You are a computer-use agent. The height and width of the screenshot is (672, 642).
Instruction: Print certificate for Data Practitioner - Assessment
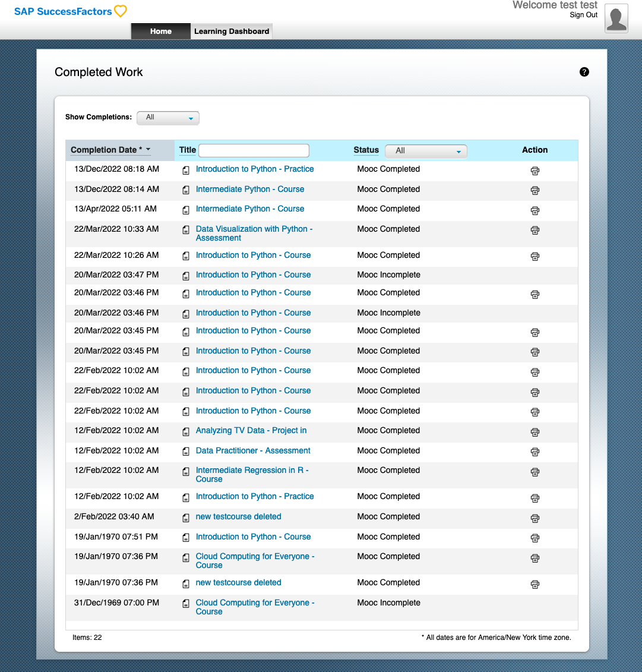pos(535,452)
